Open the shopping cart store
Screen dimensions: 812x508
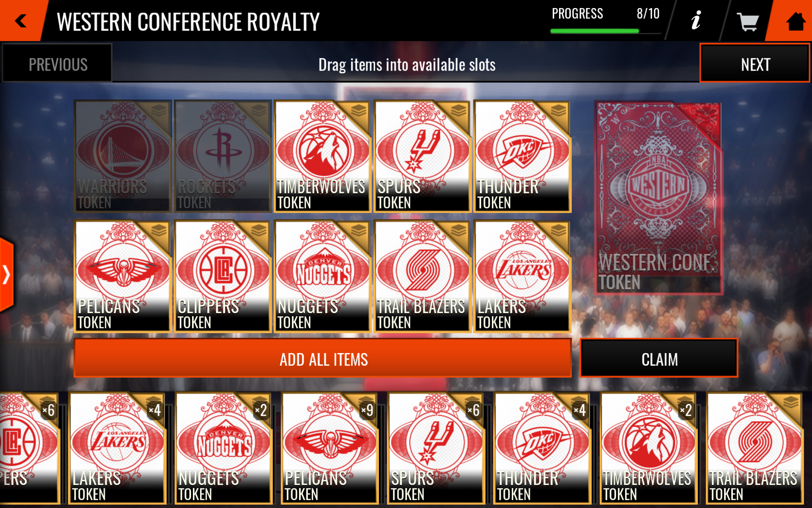tap(747, 21)
